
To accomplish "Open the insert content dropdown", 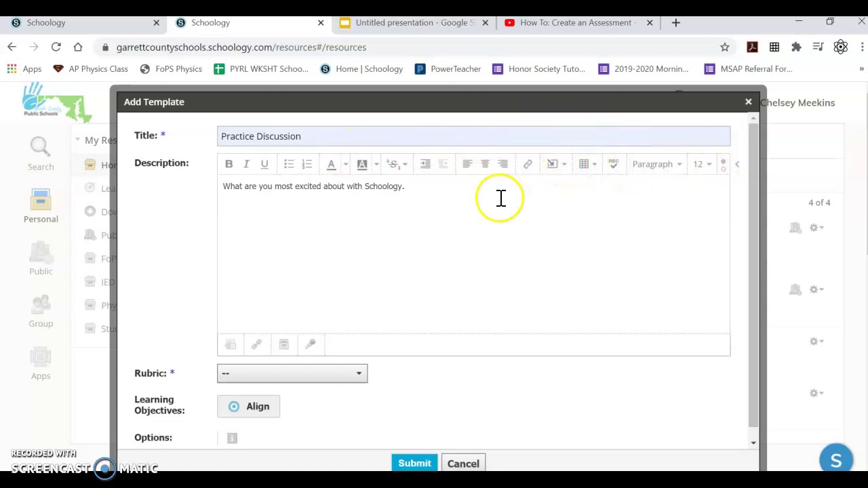I will point(557,164).
